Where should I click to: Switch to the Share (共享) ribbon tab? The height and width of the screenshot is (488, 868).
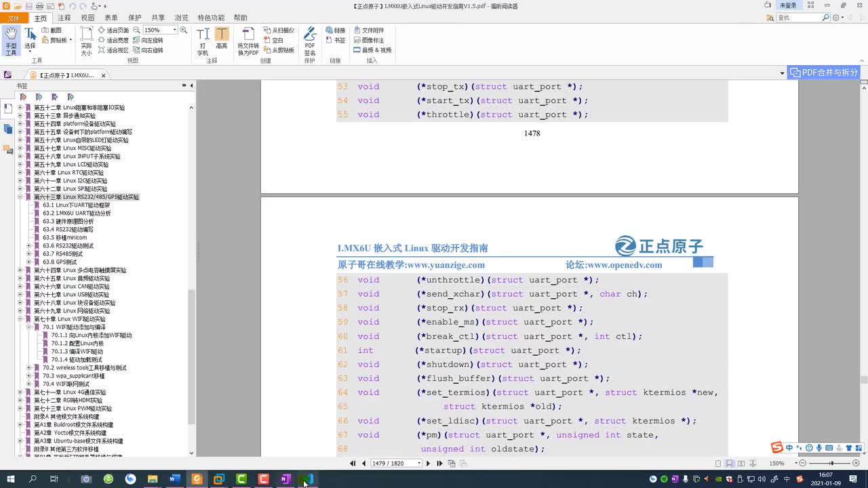(x=158, y=18)
